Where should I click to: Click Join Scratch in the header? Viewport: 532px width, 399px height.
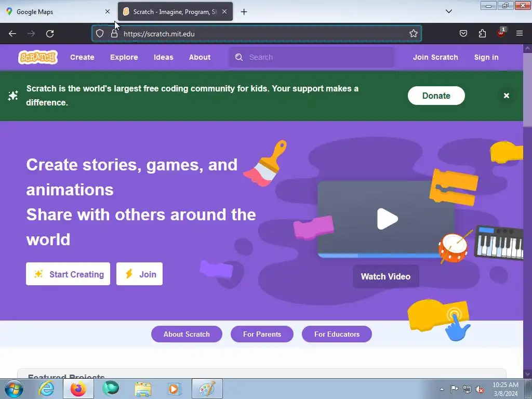(435, 57)
